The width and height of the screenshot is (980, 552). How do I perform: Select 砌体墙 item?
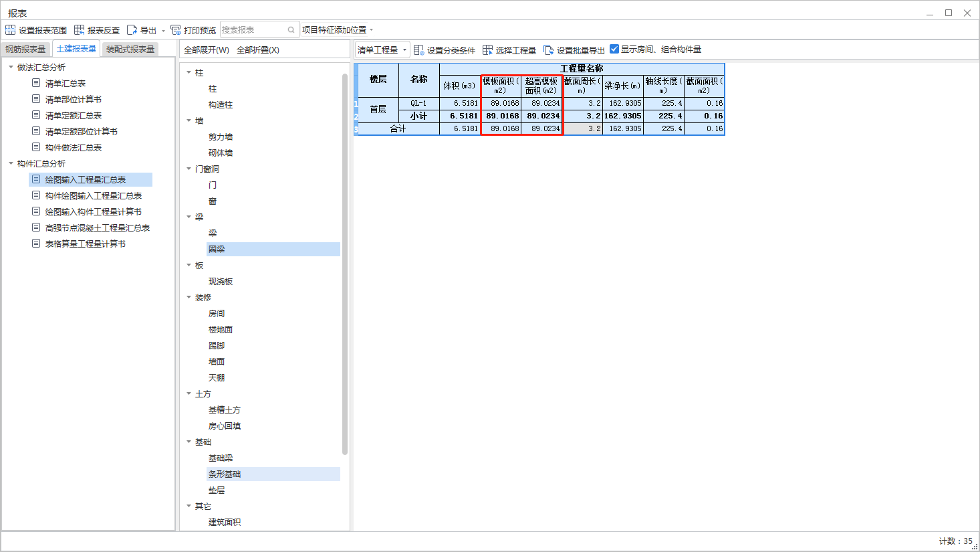coord(221,153)
